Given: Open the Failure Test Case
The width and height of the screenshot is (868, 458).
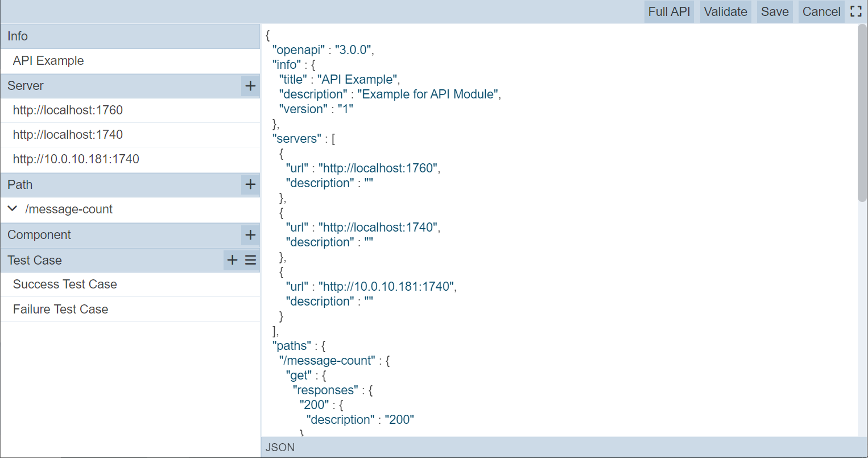Looking at the screenshot, I should pos(60,310).
